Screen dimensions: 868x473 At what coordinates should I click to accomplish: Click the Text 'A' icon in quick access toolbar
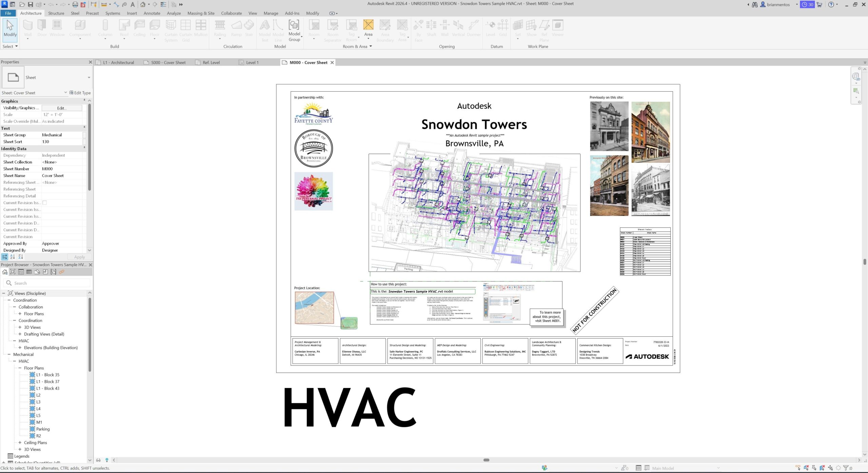point(133,4)
